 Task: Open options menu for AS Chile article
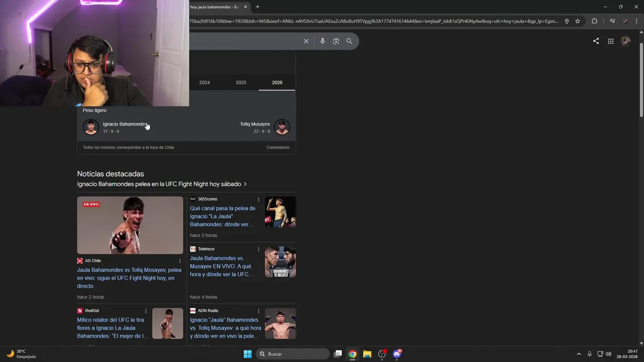pyautogui.click(x=180, y=261)
